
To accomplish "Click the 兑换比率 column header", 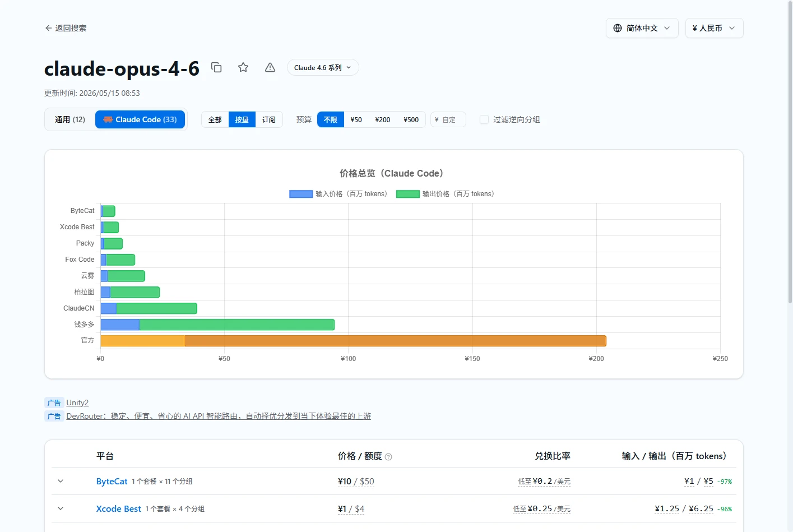I will pos(553,456).
